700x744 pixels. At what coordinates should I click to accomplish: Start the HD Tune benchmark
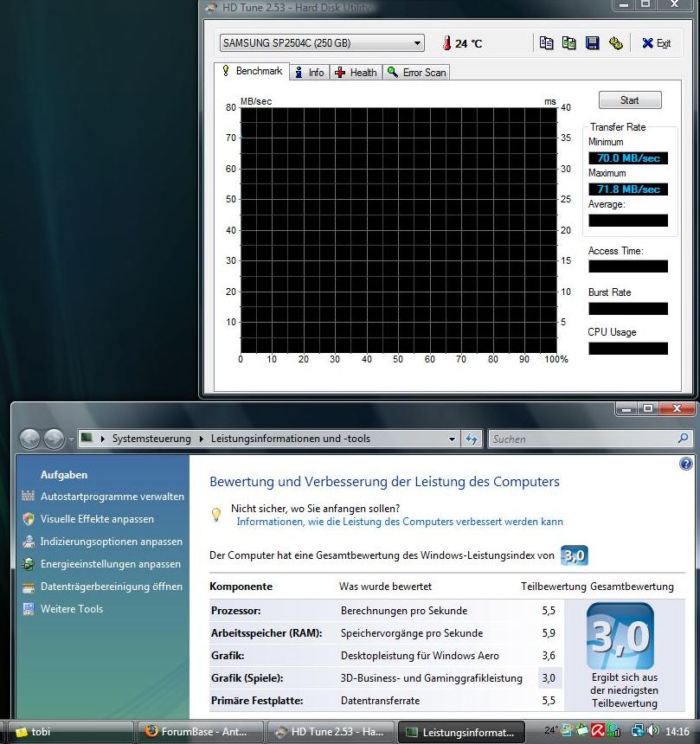[630, 100]
